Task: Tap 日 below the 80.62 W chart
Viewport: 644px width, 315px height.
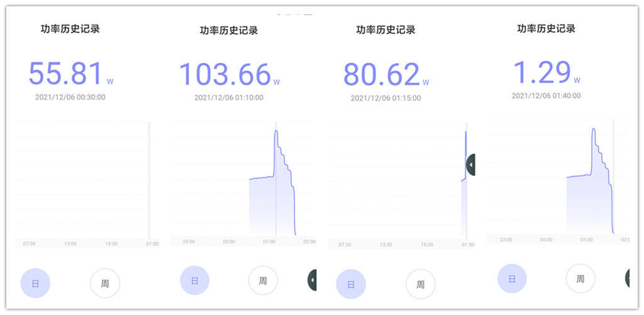Action: [351, 284]
